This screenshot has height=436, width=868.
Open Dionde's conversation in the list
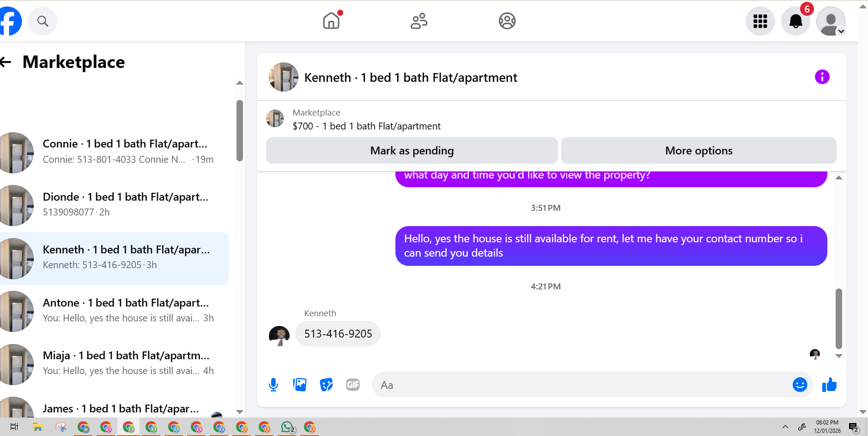point(114,205)
